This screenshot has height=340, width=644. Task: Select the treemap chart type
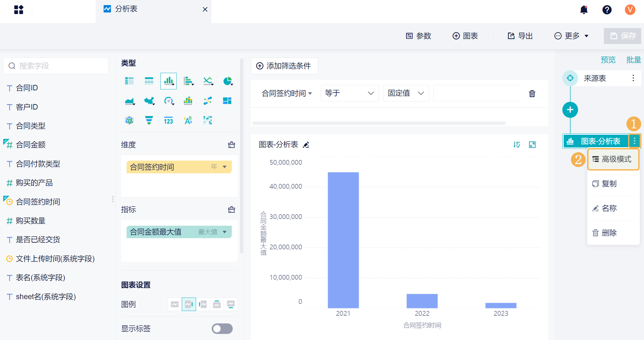pyautogui.click(x=227, y=101)
